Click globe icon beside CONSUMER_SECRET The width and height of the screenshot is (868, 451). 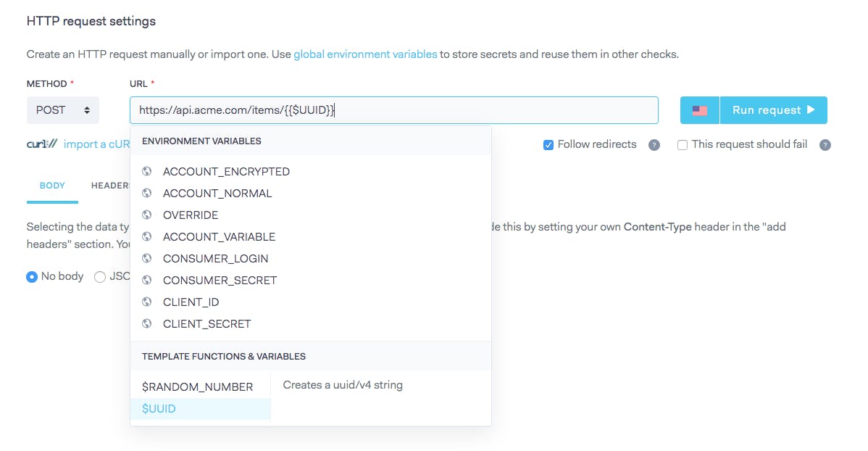pyautogui.click(x=147, y=281)
